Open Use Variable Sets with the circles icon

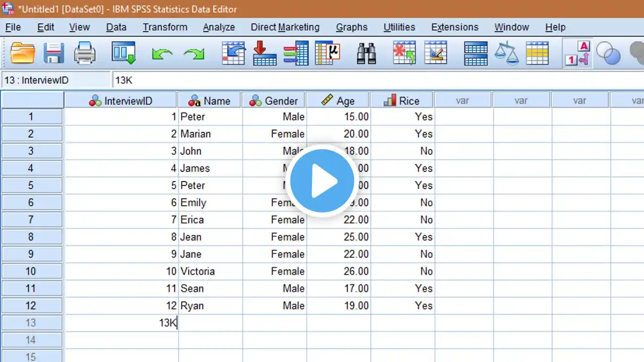point(608,53)
